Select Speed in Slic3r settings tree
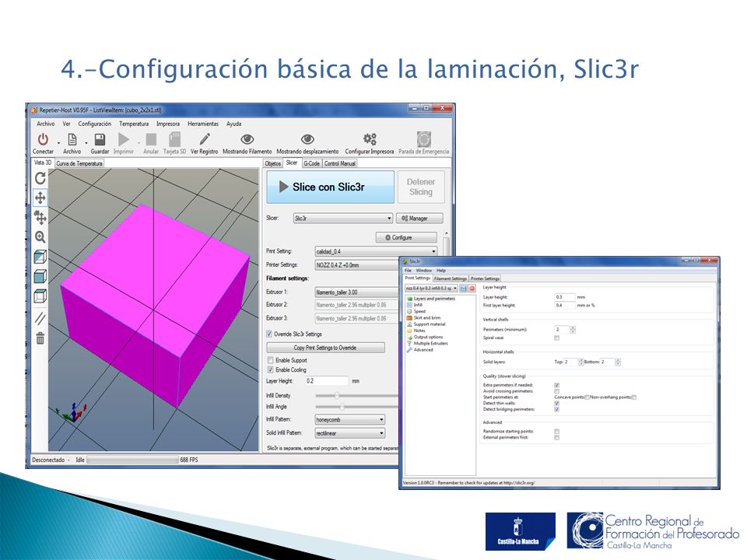 click(x=419, y=311)
